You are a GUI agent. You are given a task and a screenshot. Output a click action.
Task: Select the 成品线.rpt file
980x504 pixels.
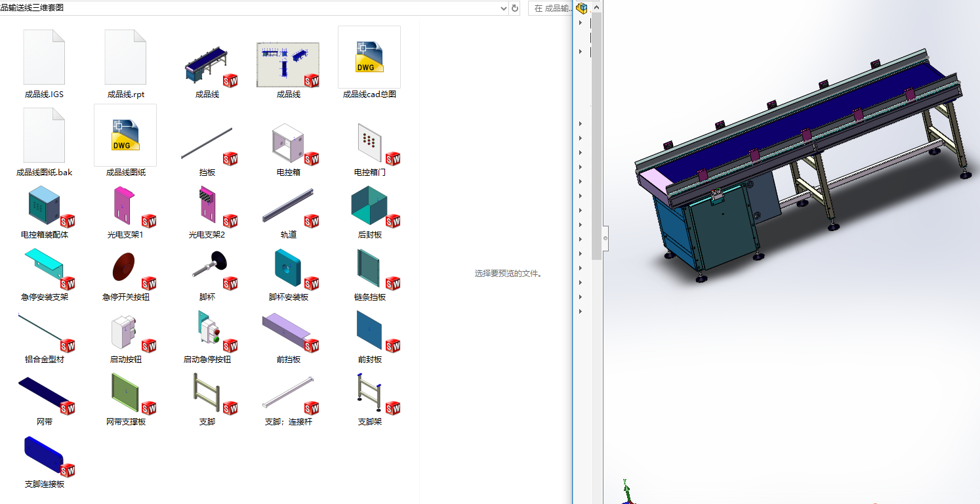click(125, 64)
